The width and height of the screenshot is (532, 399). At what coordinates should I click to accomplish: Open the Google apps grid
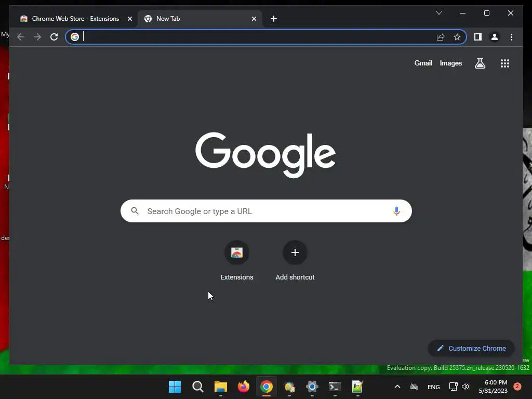(505, 63)
